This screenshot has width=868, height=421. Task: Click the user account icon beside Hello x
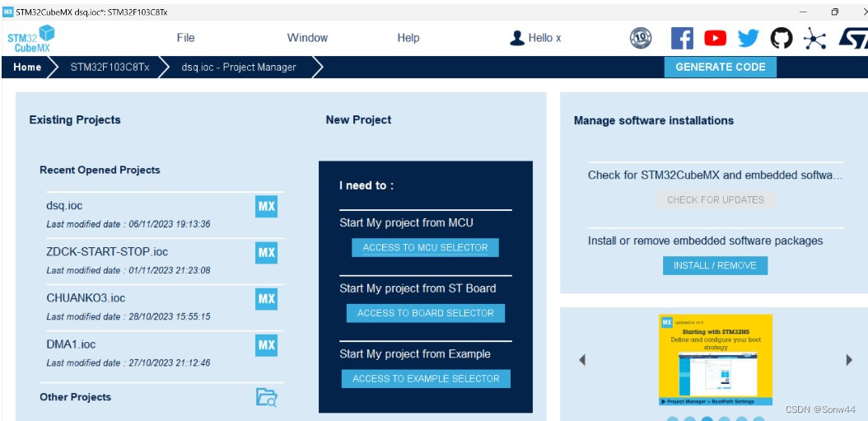[517, 38]
